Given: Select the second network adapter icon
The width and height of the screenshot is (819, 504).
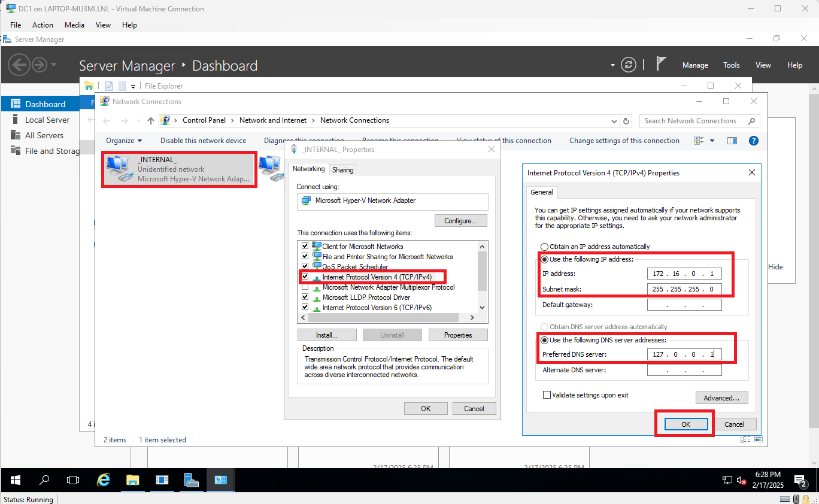Looking at the screenshot, I should click(x=270, y=168).
